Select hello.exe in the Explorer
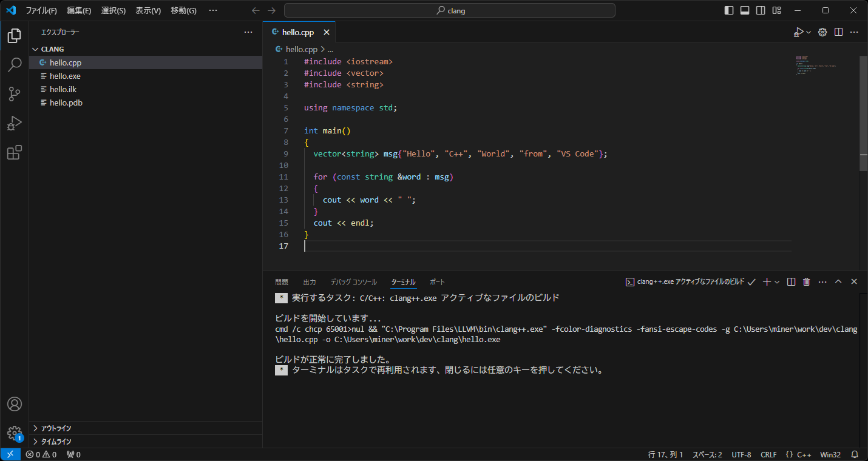 tap(64, 75)
